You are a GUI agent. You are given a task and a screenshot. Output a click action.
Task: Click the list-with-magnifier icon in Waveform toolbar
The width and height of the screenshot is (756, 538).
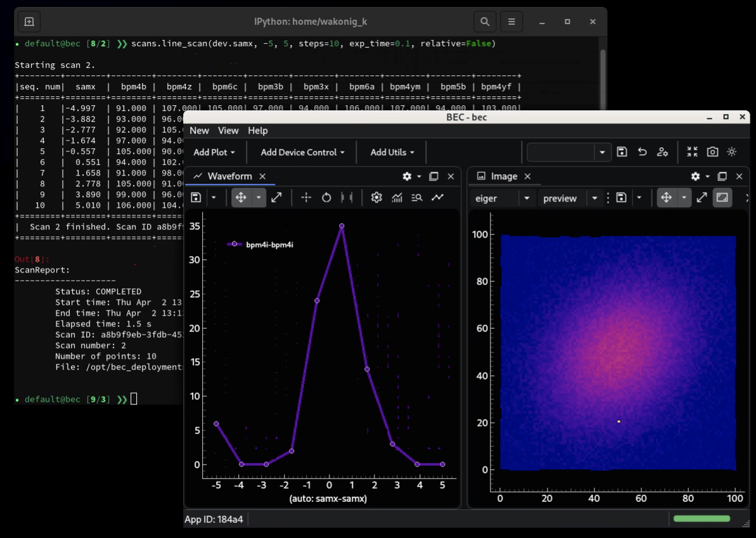click(417, 198)
